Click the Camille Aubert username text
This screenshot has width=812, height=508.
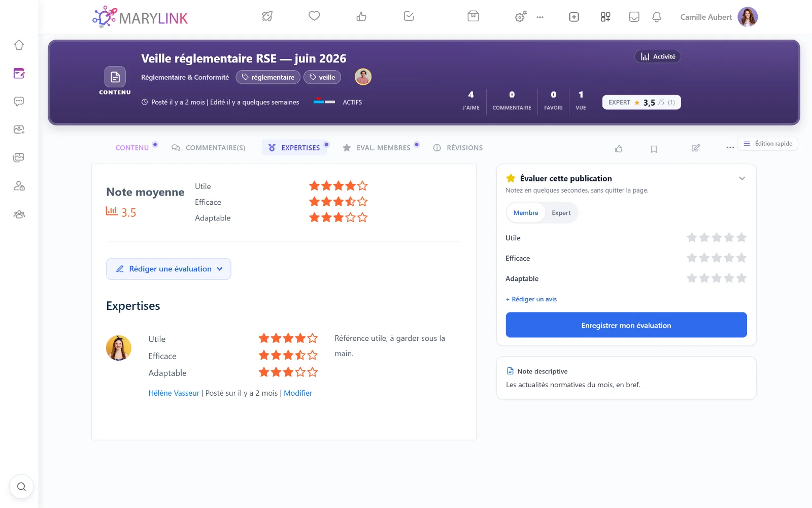(x=706, y=17)
